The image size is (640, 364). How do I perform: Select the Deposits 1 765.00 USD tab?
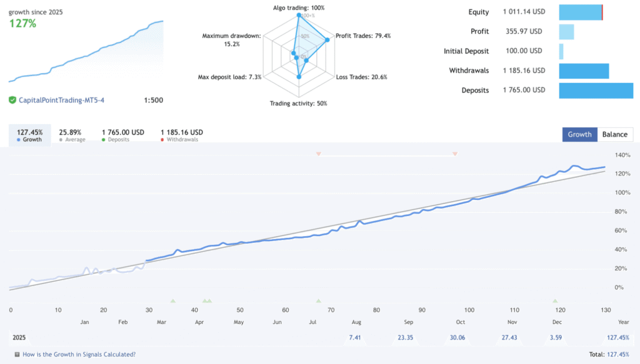123,135
